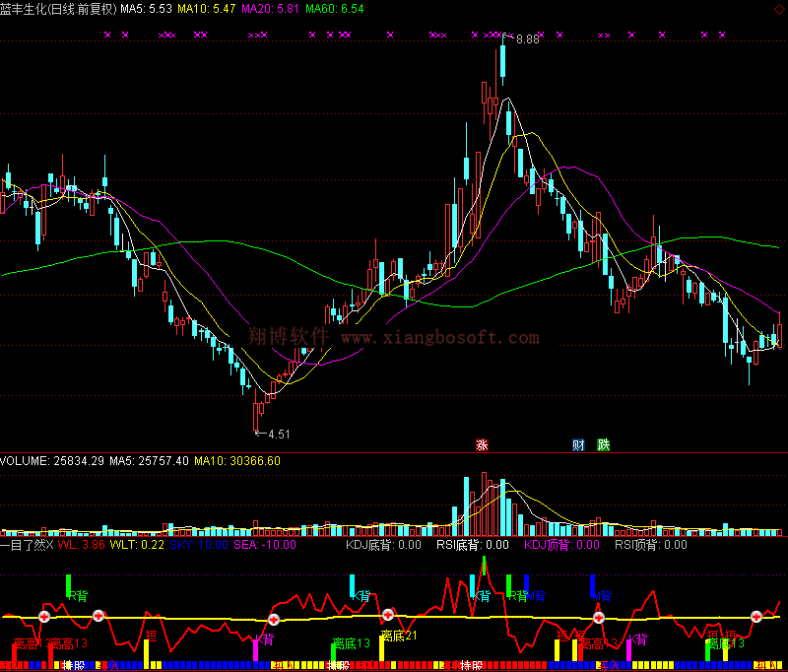Select the red WL: 3.86 value
The height and width of the screenshot is (672, 788).
[82, 545]
